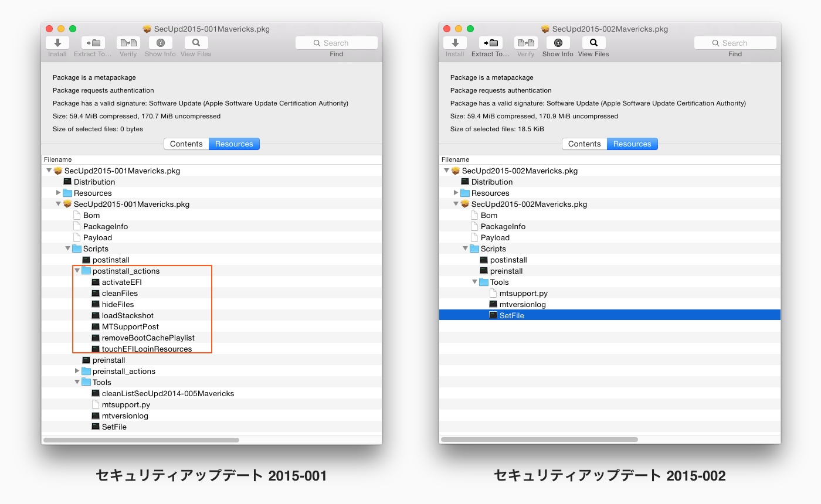
Task: Click Filename column header in 2015-001 window
Action: click(x=212, y=159)
